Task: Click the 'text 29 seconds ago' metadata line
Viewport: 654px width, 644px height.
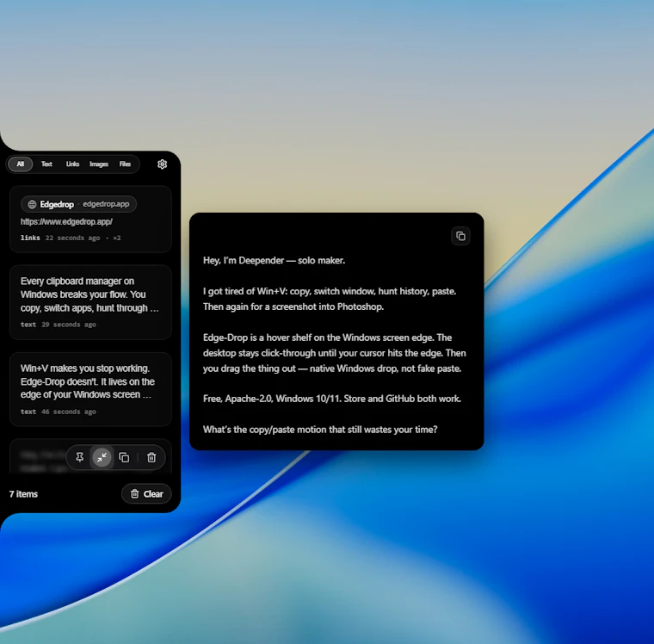Action: pyautogui.click(x=58, y=325)
